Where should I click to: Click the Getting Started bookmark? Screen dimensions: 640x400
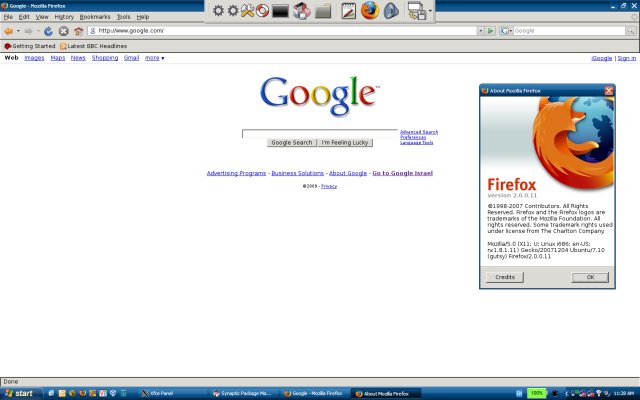[x=29, y=46]
